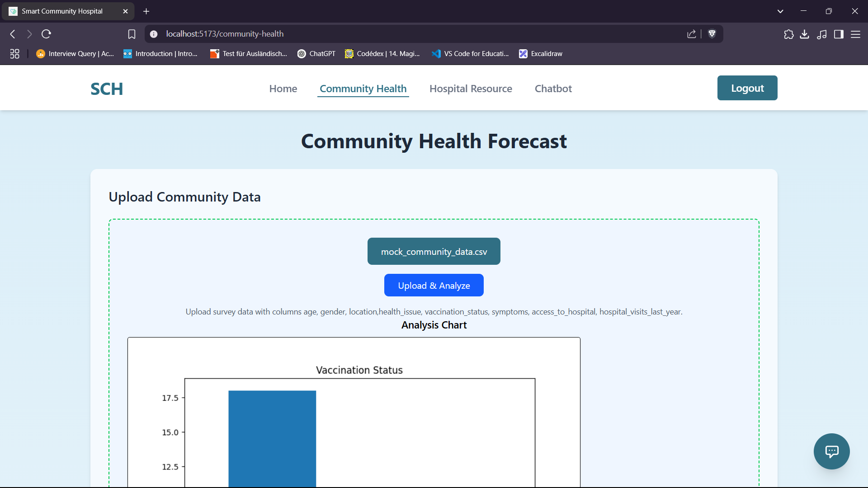Open the browser extensions icon
Screen dimensions: 868x488
pyautogui.click(x=789, y=34)
